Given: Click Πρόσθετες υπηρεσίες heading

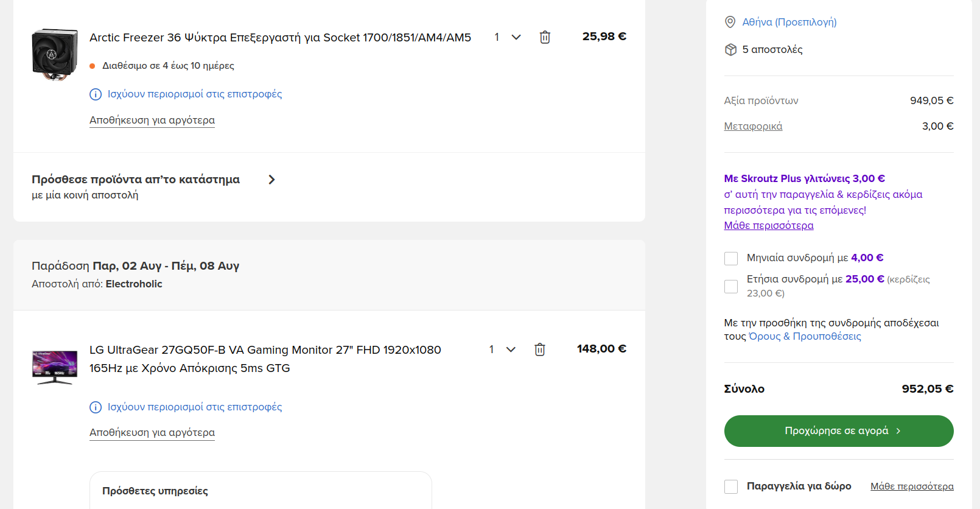Looking at the screenshot, I should point(155,491).
